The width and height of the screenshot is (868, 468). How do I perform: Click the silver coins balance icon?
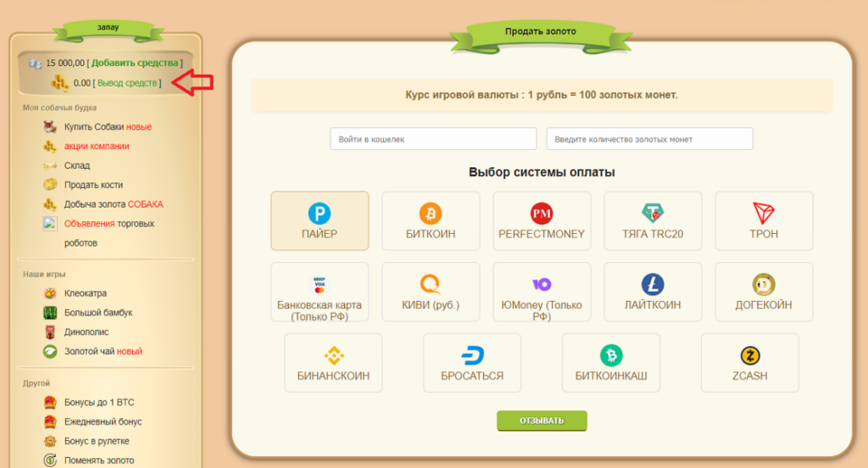[x=36, y=64]
